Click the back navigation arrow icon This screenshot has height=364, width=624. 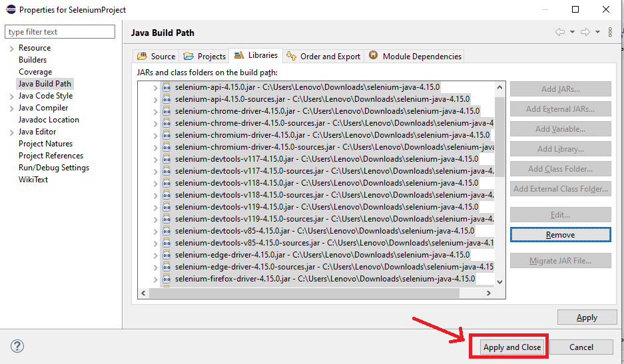[560, 32]
